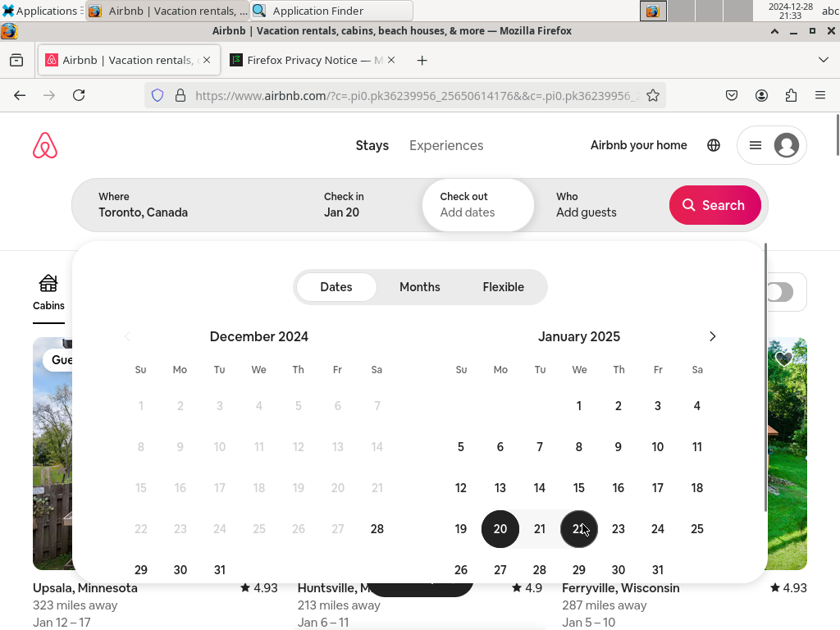
Task: Open Firefox application menu icon
Action: 820,95
